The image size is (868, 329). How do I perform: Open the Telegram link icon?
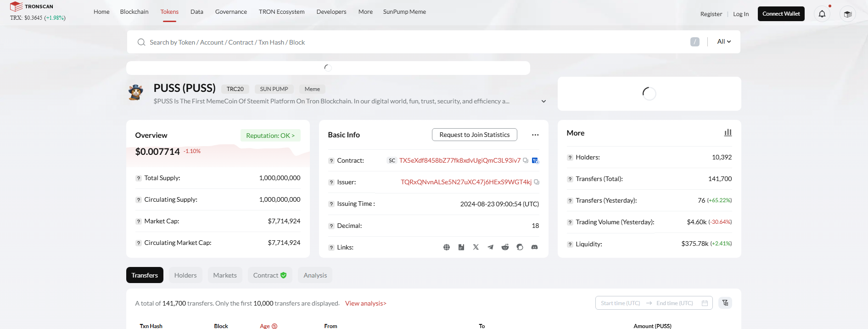click(491, 247)
